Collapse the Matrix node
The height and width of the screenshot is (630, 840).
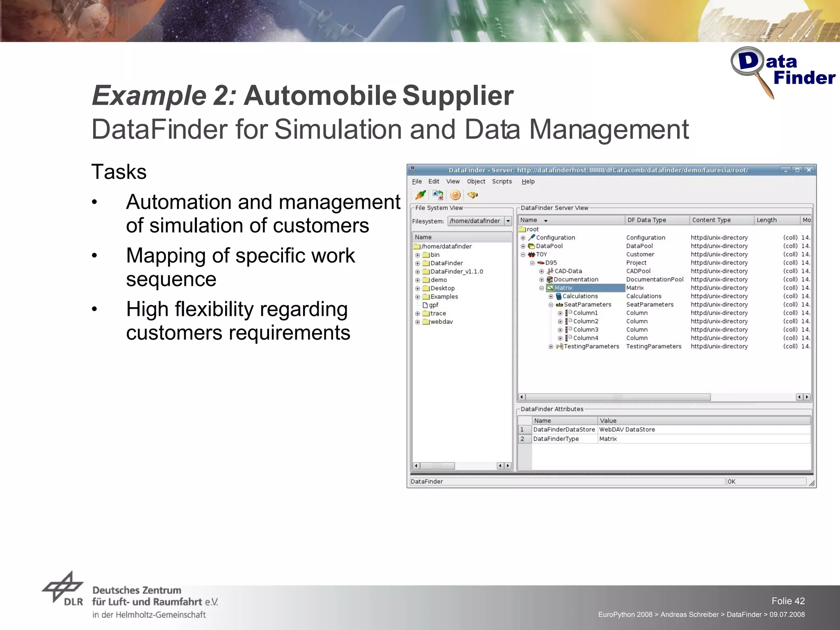pyautogui.click(x=541, y=288)
